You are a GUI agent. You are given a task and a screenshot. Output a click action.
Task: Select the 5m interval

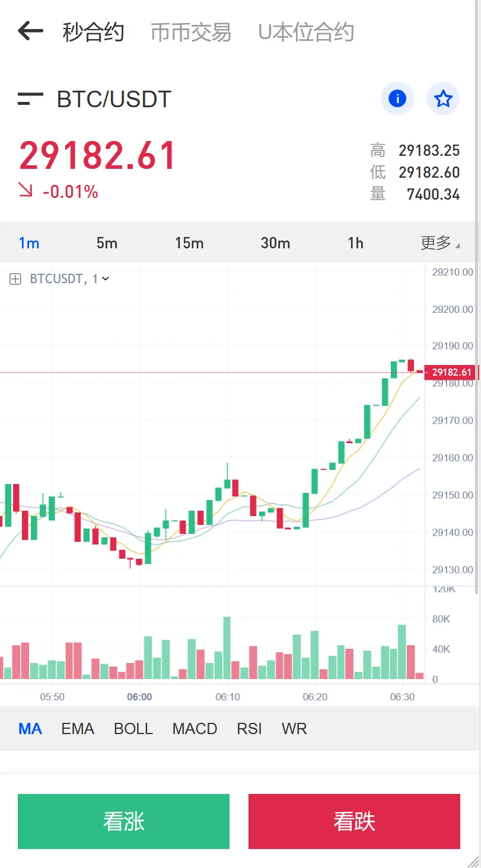[107, 243]
